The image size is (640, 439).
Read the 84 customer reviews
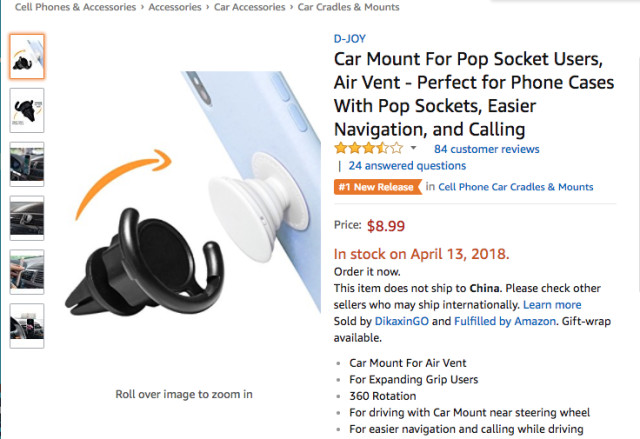click(487, 149)
